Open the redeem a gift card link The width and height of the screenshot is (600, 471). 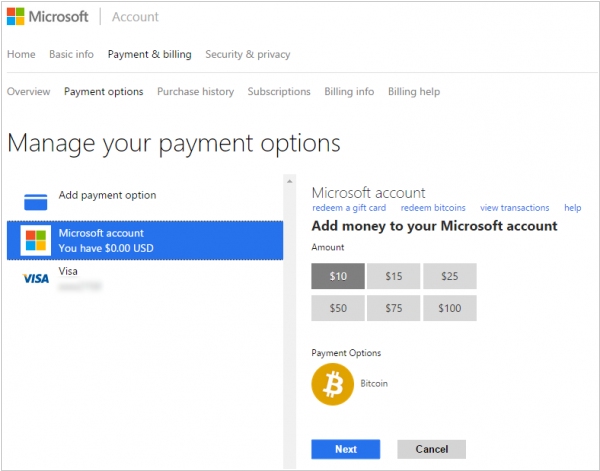point(349,208)
